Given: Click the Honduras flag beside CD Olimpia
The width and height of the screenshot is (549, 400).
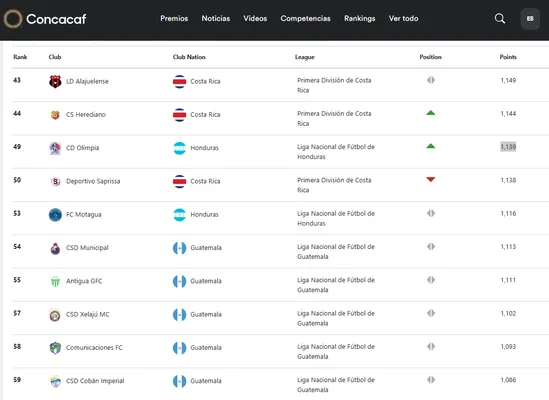Looking at the screenshot, I should click(x=180, y=148).
